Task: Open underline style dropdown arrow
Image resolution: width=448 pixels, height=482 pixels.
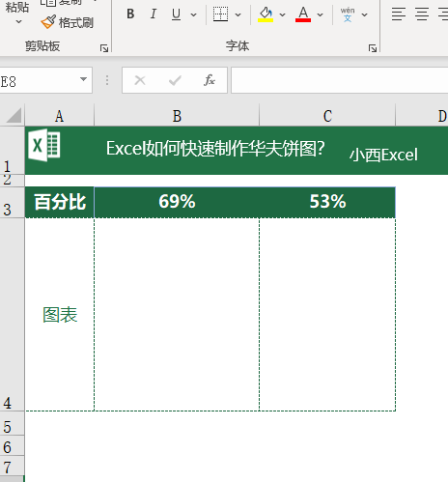Action: pyautogui.click(x=193, y=14)
